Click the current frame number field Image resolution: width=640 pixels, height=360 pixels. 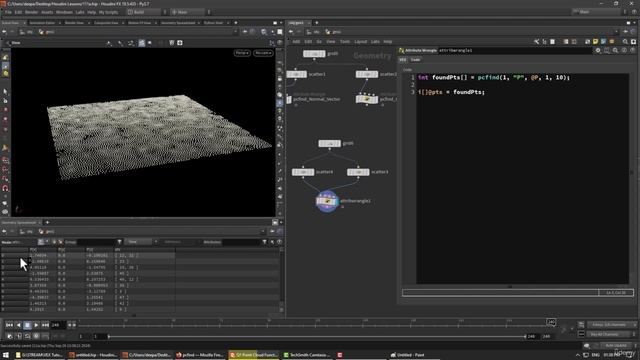[x=58, y=325]
